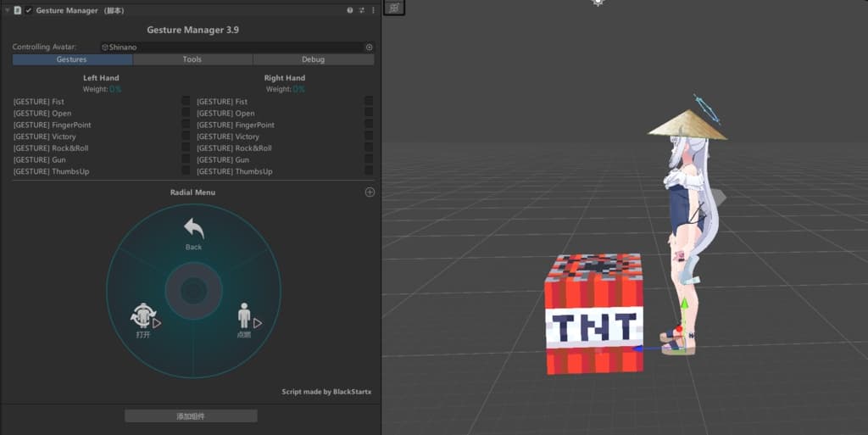Click the Controlling Avatar Shinano field
868x435 pixels.
(231, 47)
